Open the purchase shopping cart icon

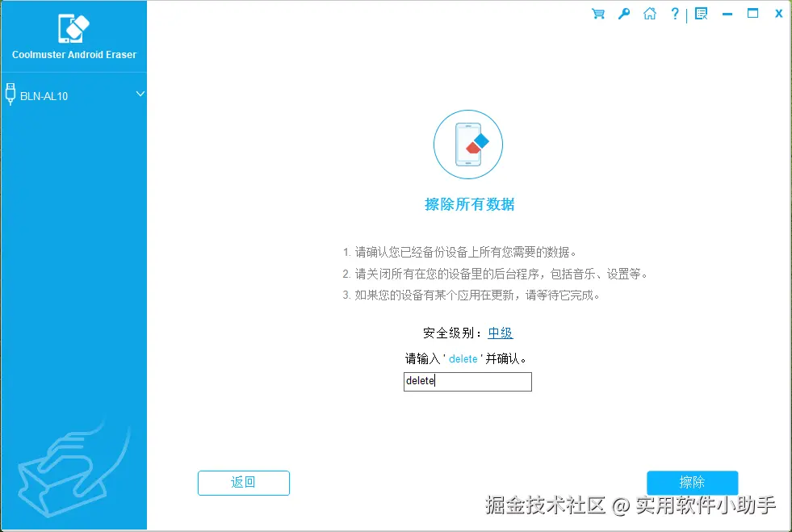[x=597, y=14]
